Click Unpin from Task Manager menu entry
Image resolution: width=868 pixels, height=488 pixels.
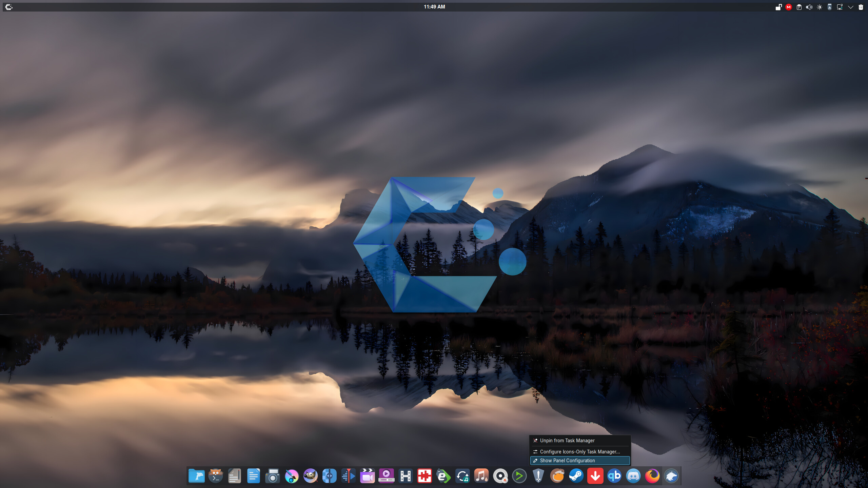point(567,441)
